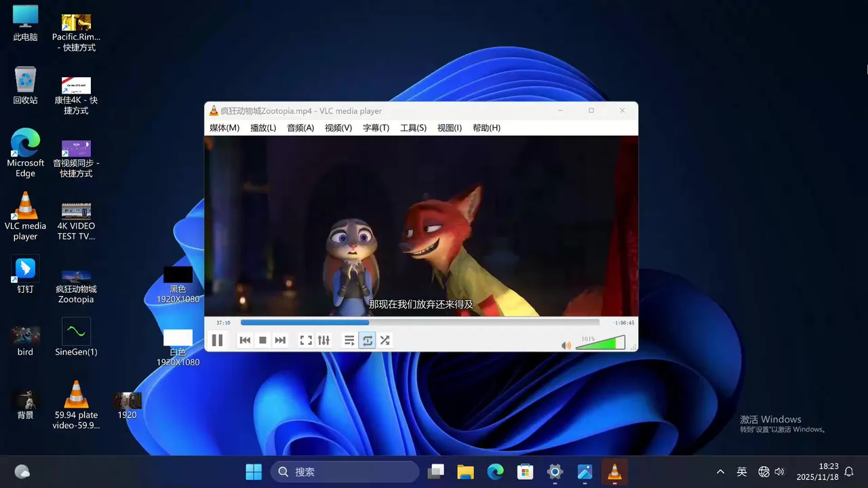868x488 pixels.
Task: Open clock showing 18:23 2025/11/18
Action: point(817,472)
